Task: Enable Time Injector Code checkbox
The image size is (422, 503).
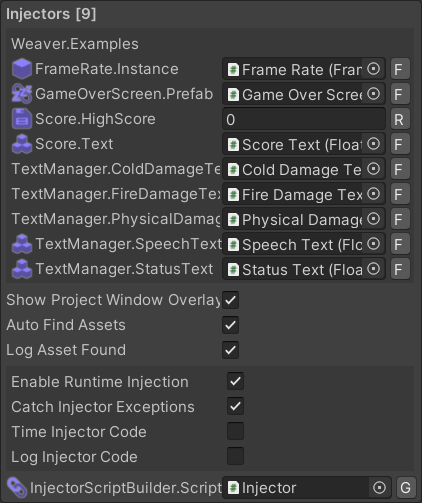Action: tap(235, 431)
